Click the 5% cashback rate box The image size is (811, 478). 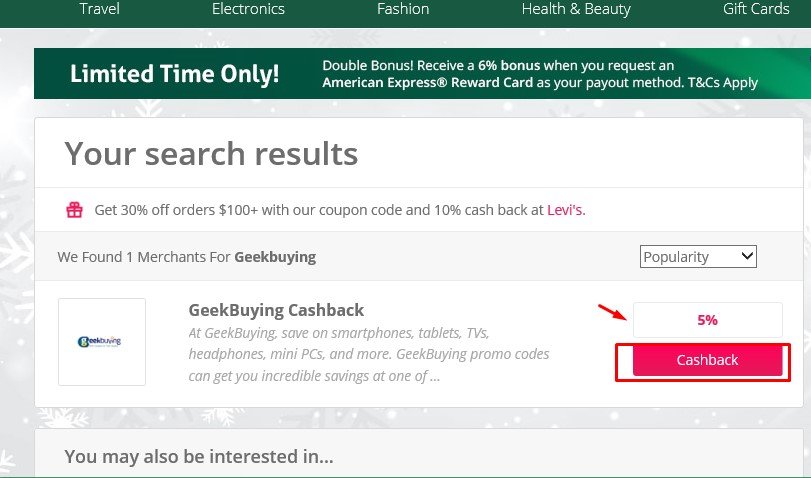coord(707,320)
